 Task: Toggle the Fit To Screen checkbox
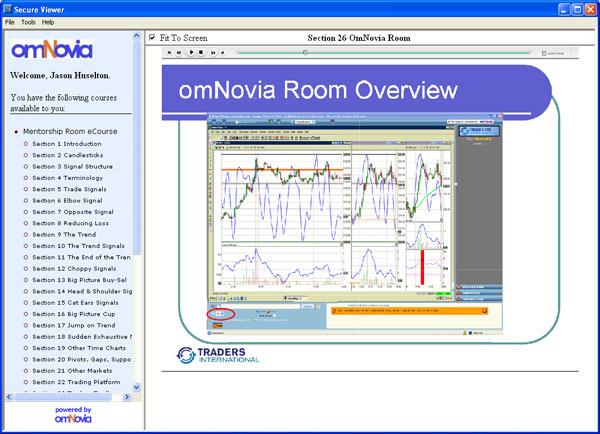(152, 38)
